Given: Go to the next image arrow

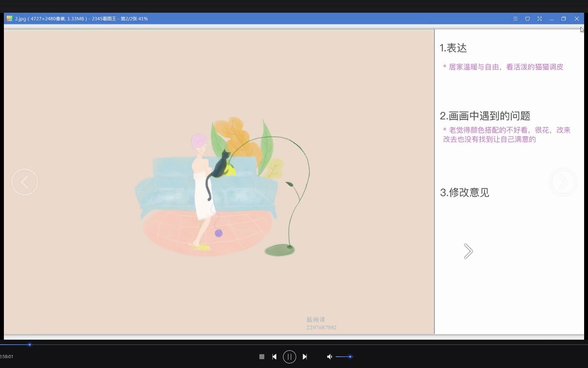Looking at the screenshot, I should pos(563,182).
